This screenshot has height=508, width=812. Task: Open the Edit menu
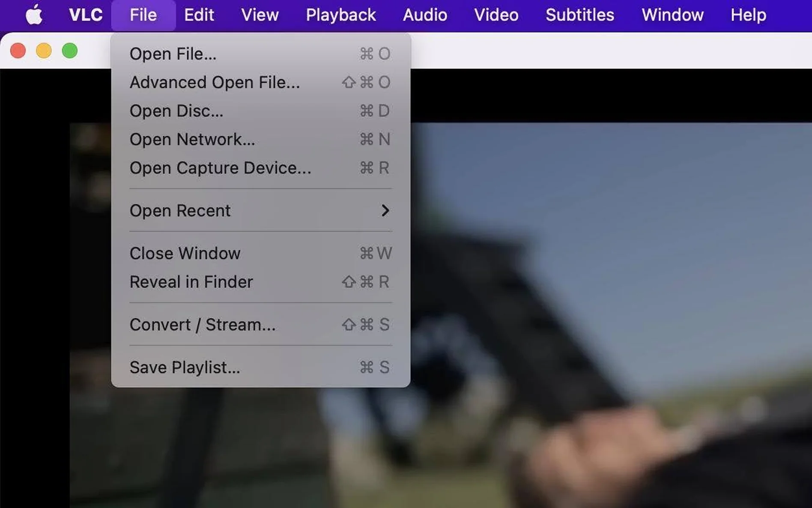pos(199,15)
